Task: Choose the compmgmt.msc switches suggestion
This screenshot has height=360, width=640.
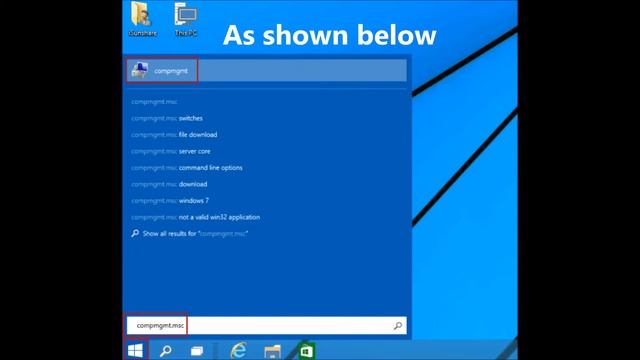Action: (167, 118)
